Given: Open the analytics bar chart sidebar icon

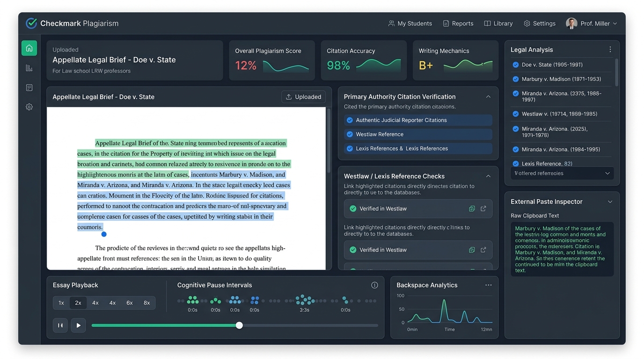Looking at the screenshot, I should coord(29,68).
